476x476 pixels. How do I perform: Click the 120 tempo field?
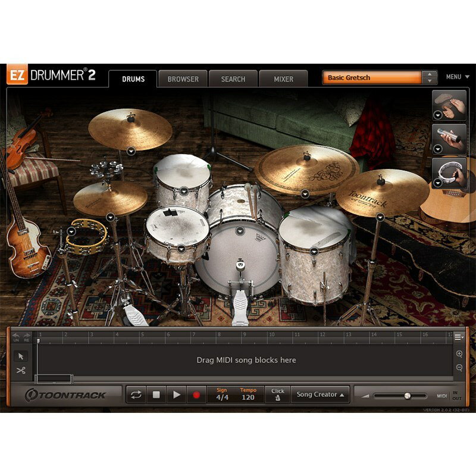(x=248, y=397)
